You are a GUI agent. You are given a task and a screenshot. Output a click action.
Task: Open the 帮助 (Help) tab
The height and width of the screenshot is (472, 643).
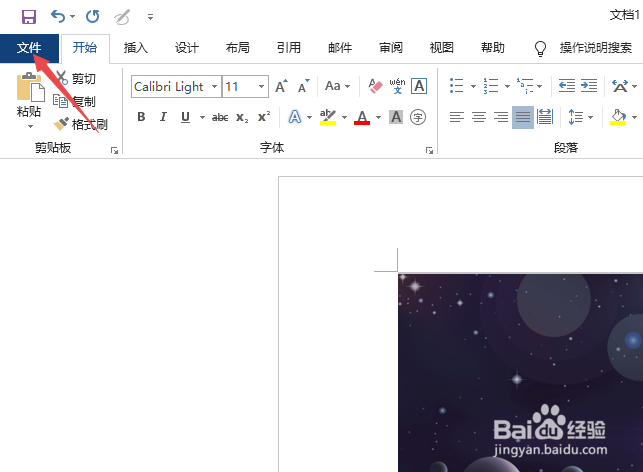point(493,48)
